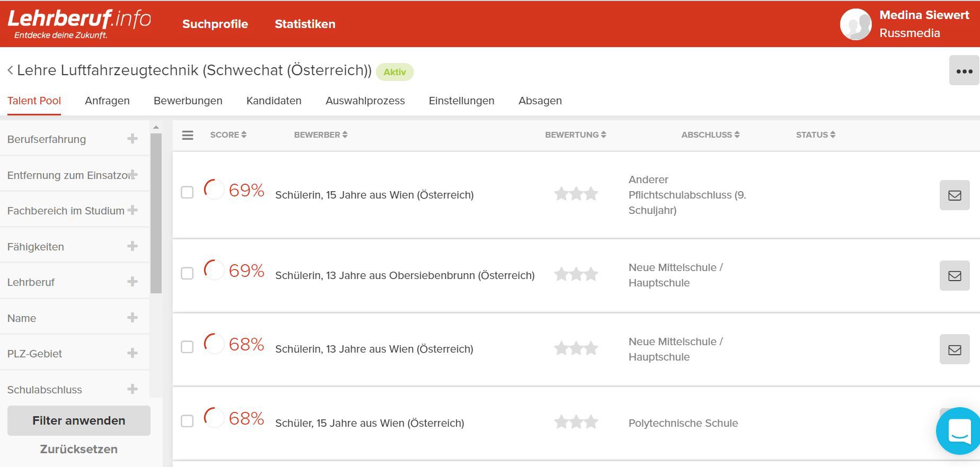
Task: Expand the Fähigkeiten filter section
Action: click(132, 246)
